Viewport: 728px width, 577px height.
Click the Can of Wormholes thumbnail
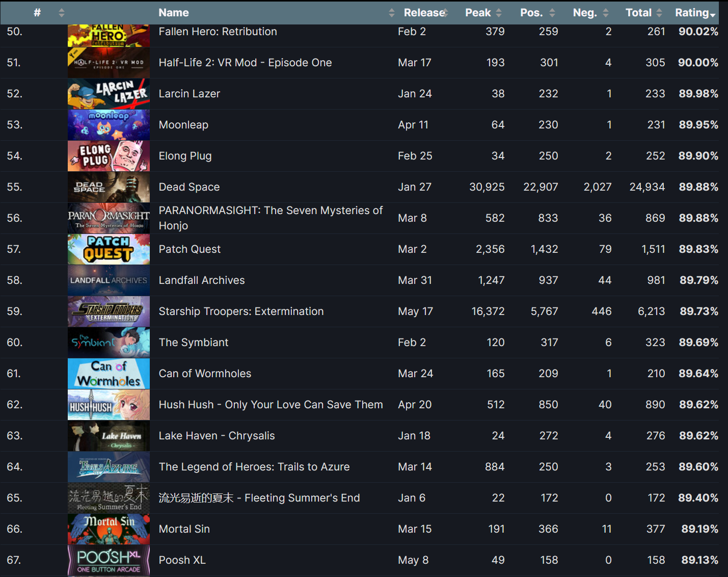coord(109,374)
